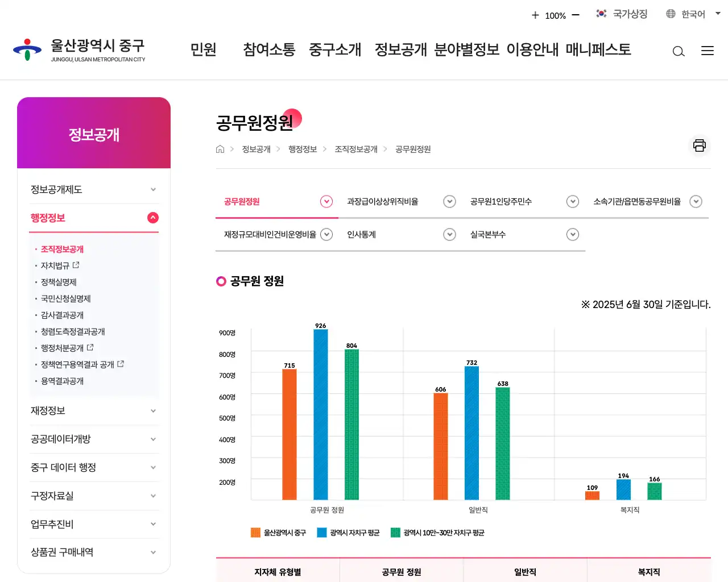Open the 한국어 language dropdown
This screenshot has height=582, width=728.
coord(690,14)
